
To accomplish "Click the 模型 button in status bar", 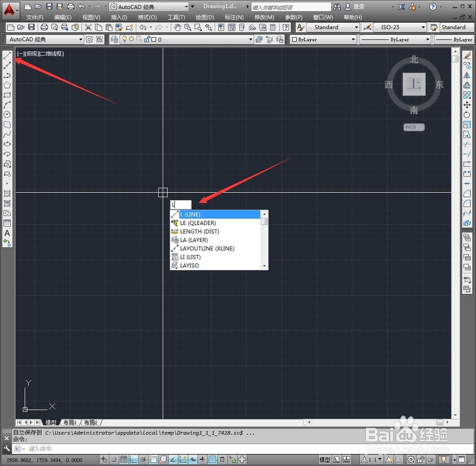I will click(325, 459).
